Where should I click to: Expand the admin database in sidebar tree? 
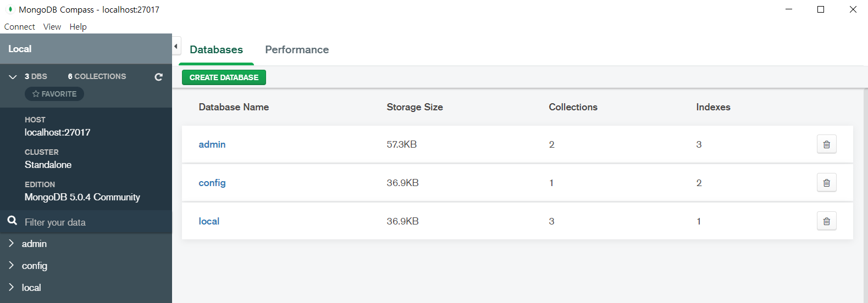click(11, 243)
